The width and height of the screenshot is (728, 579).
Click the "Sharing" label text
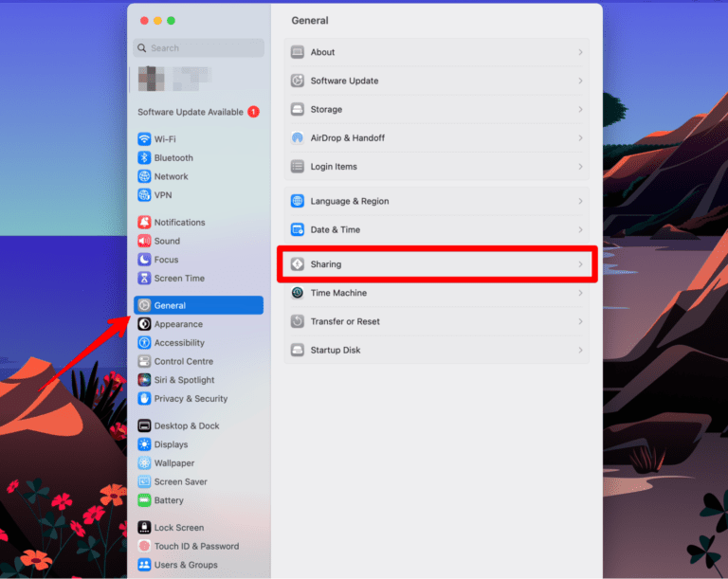click(326, 264)
